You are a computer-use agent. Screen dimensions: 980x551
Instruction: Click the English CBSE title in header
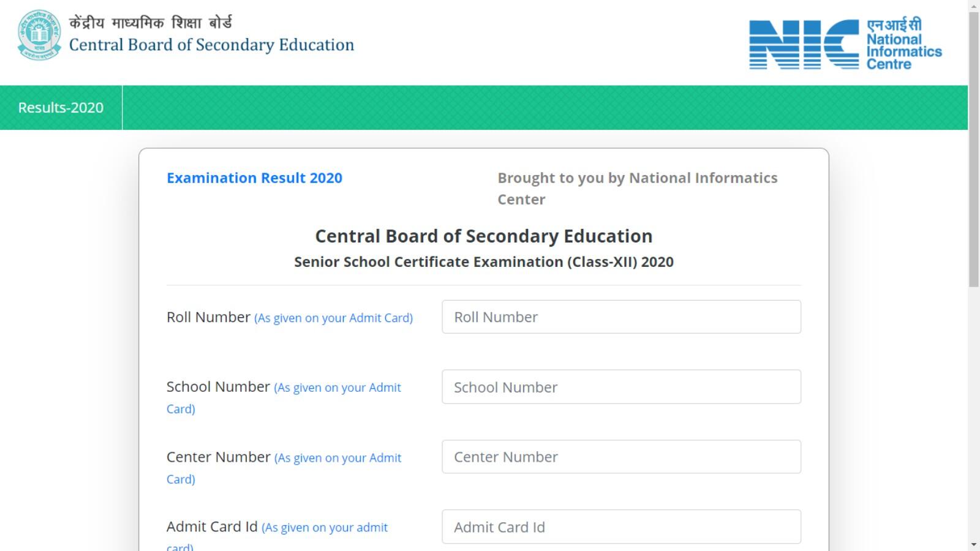pos(211,45)
